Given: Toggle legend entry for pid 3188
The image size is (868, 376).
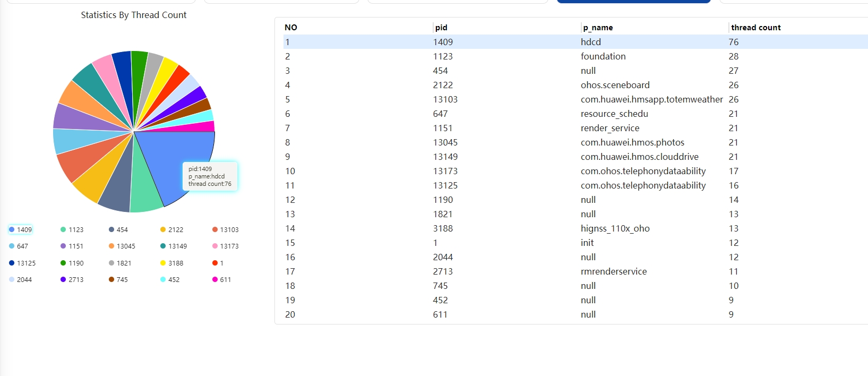Looking at the screenshot, I should click(x=171, y=263).
